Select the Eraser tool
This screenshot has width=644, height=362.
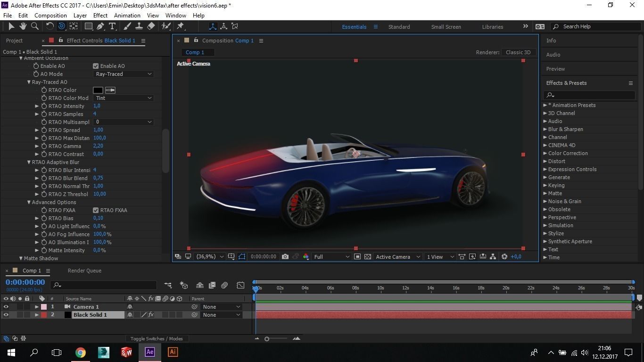[151, 26]
